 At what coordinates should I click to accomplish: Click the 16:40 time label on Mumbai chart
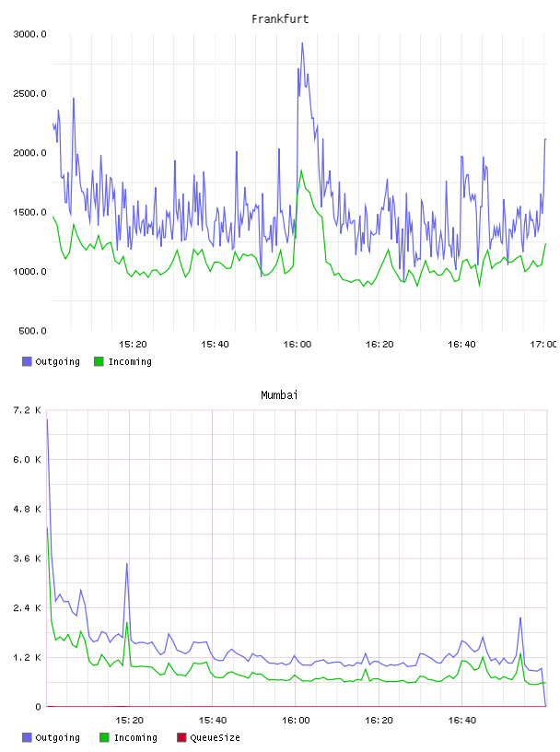461,721
